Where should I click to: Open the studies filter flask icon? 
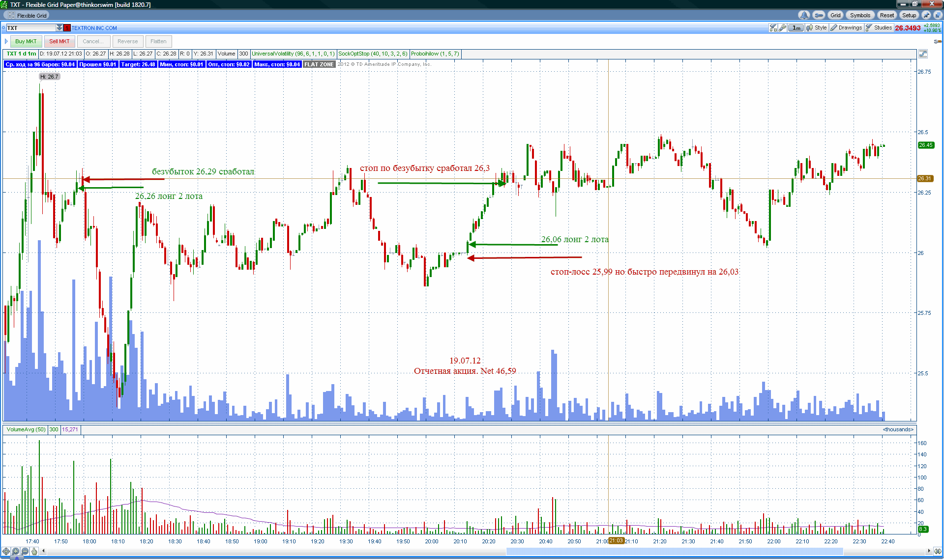773,28
